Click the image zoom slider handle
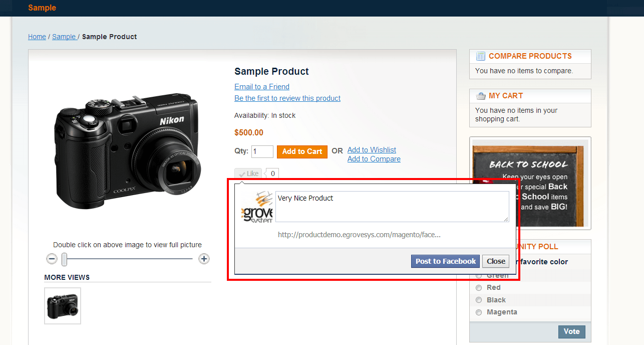 click(x=64, y=259)
